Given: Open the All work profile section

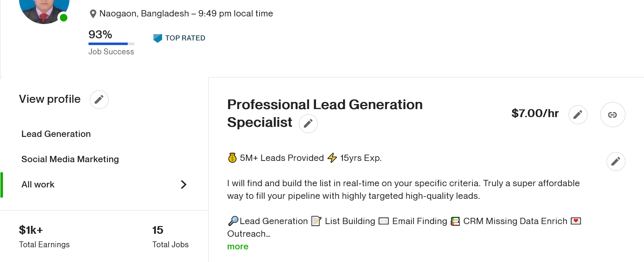Looking at the screenshot, I should [38, 184].
